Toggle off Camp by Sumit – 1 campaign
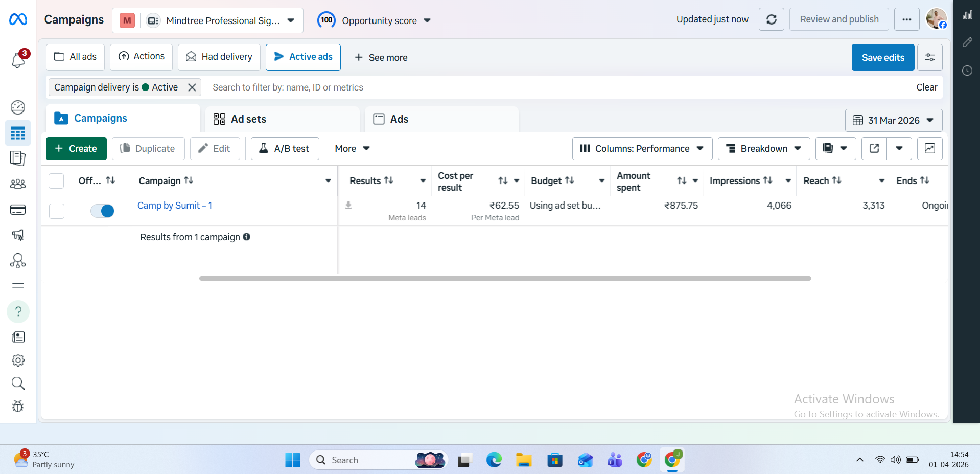The width and height of the screenshot is (980, 474). (x=102, y=211)
